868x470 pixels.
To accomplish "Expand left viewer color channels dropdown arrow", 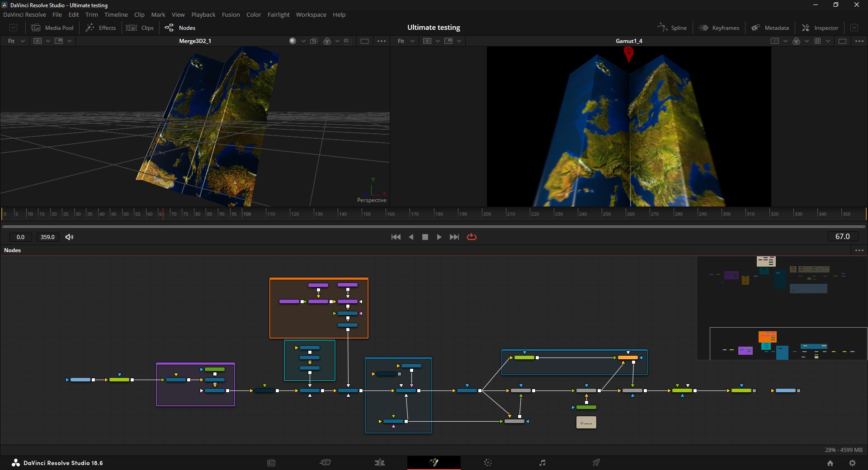I will coord(337,41).
